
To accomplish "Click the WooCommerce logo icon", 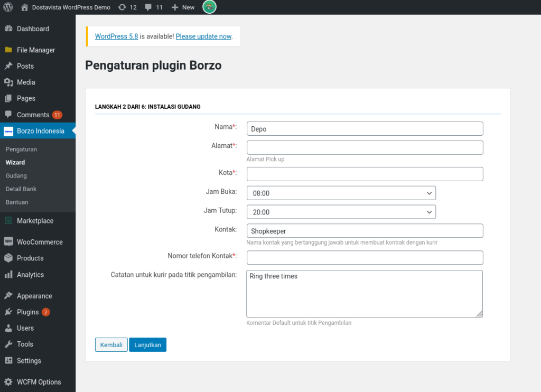I will point(8,241).
